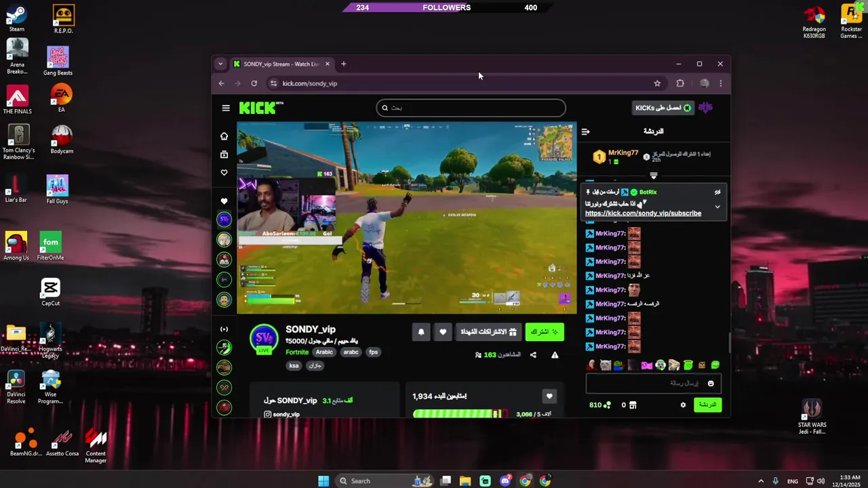Click the chat message input field
Image resolution: width=868 pixels, height=488 pixels.
(x=653, y=384)
